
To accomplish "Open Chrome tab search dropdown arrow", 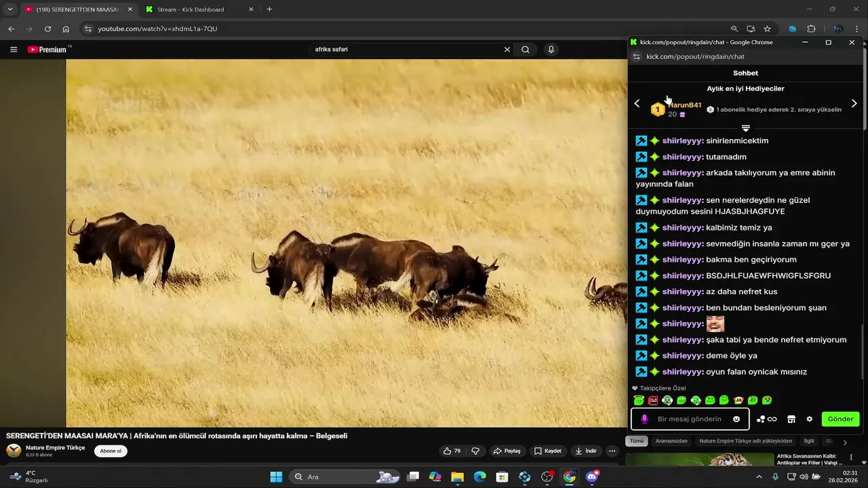I will point(9,9).
